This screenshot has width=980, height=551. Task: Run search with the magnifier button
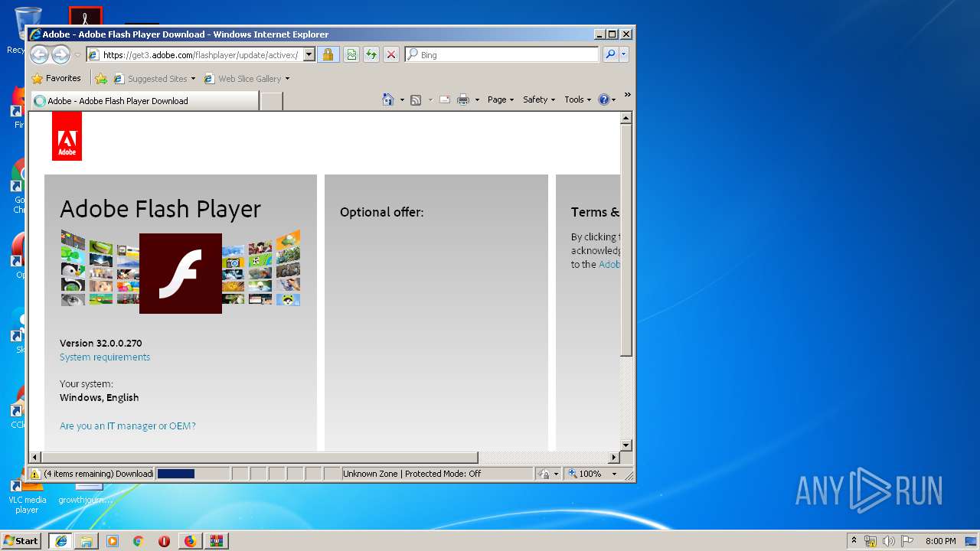pyautogui.click(x=610, y=54)
